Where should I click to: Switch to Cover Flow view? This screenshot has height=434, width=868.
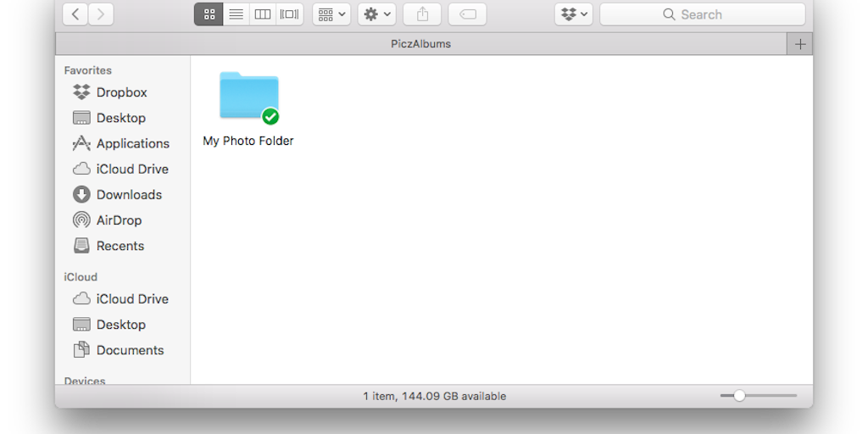290,14
